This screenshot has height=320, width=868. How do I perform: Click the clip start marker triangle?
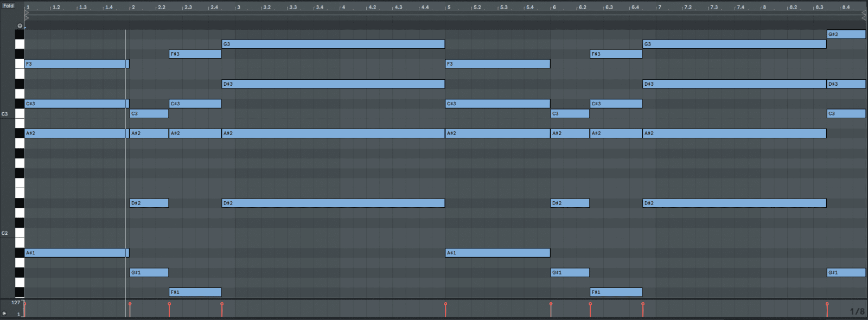[x=27, y=18]
